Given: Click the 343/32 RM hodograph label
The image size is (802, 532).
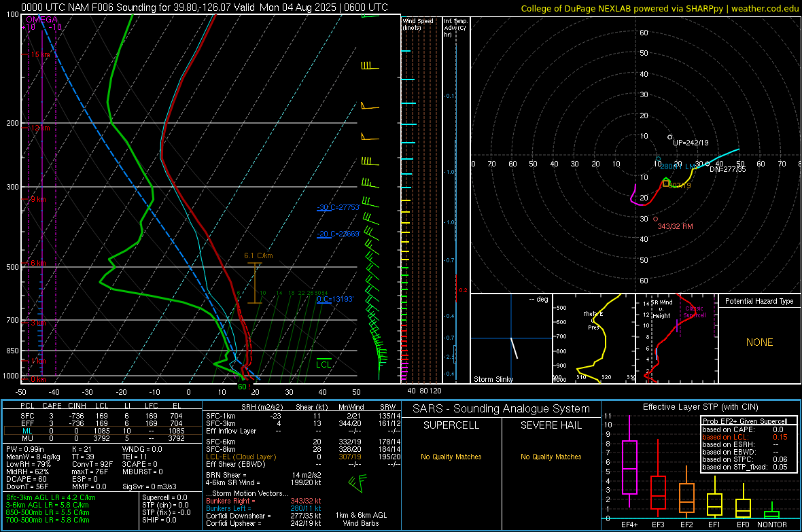Looking at the screenshot, I should [x=675, y=226].
